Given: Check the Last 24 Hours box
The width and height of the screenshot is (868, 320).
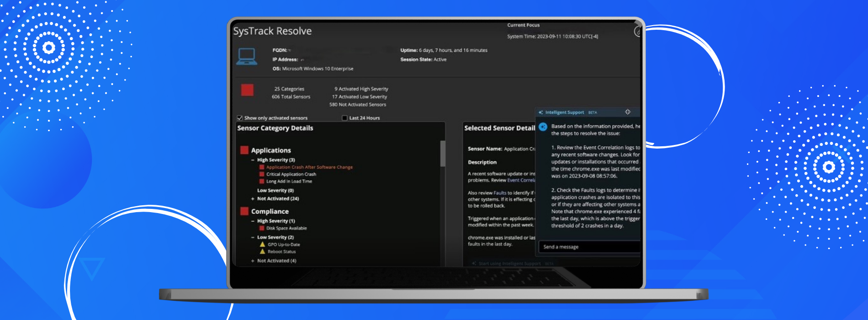Looking at the screenshot, I should (345, 118).
